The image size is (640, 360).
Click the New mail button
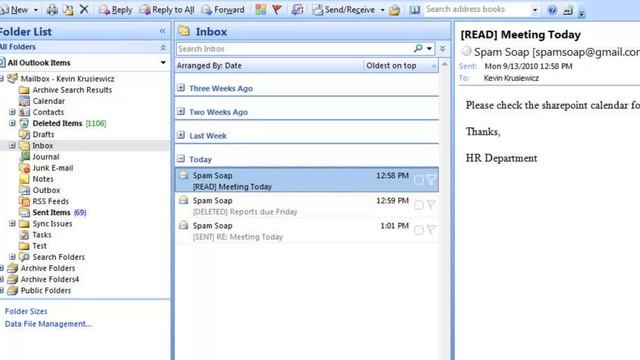coord(14,9)
